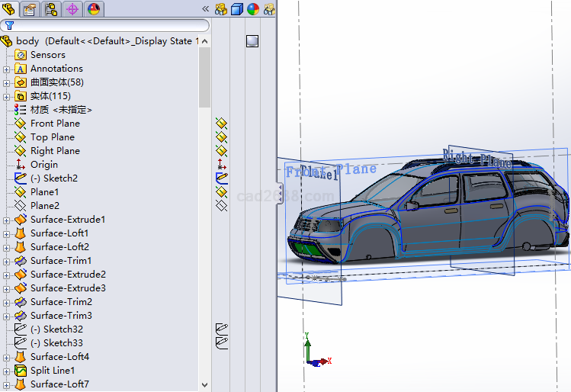This screenshot has width=571, height=392.
Task: Expand the Annotations node
Action: (x=7, y=69)
